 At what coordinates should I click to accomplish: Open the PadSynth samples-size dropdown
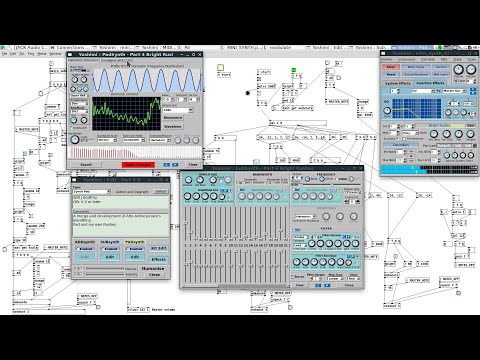[178, 110]
